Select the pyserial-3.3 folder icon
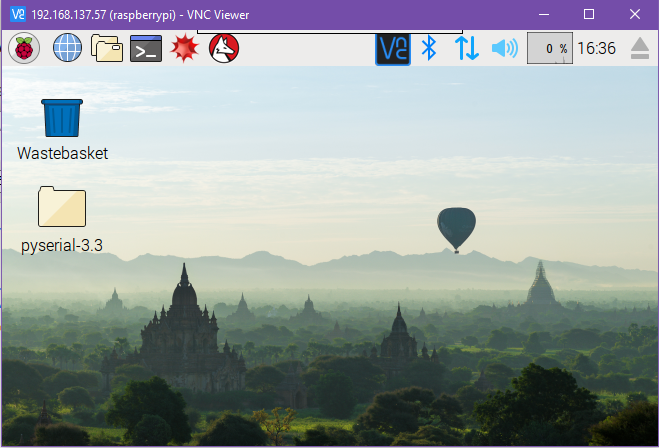This screenshot has height=448, width=659. [62, 207]
